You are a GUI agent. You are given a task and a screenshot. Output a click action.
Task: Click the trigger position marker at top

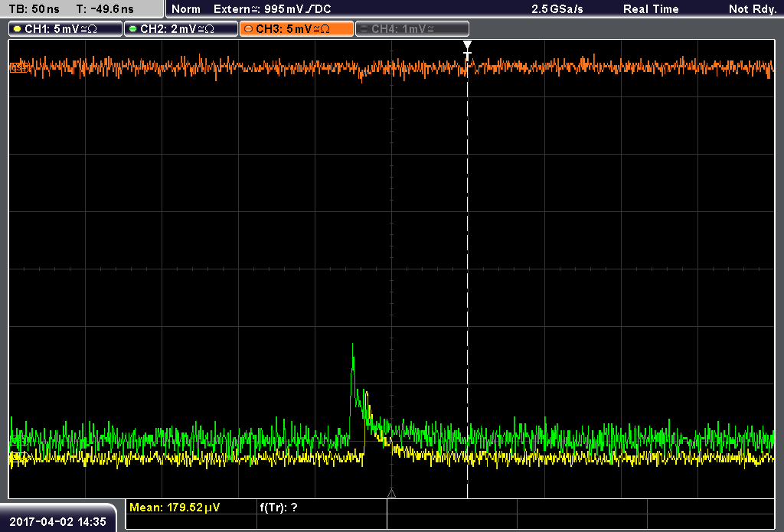467,48
